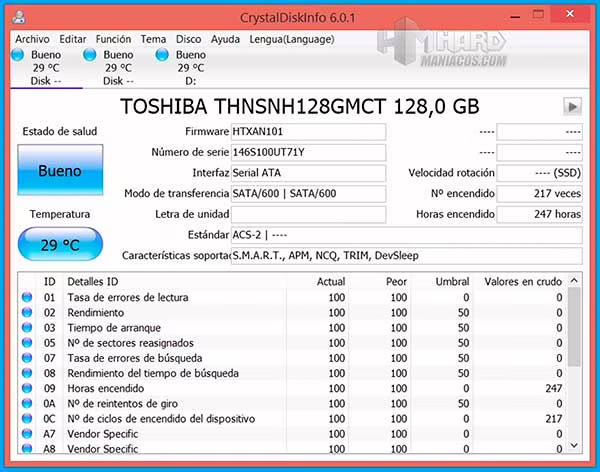Select row Tasa de errores de lectura
Viewport: 600px width, 472px height.
point(293,297)
